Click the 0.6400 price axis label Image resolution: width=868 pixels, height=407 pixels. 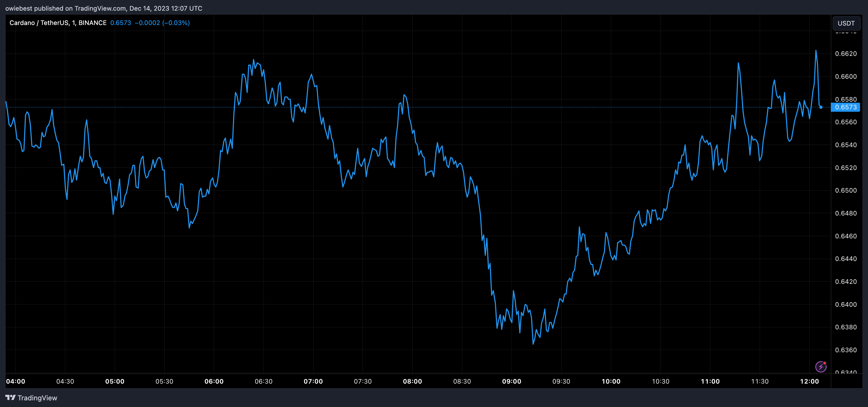(x=846, y=305)
